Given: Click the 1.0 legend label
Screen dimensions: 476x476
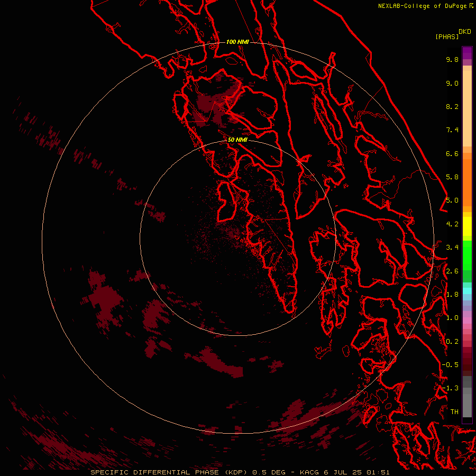Looking at the screenshot, I should pyautogui.click(x=452, y=318).
